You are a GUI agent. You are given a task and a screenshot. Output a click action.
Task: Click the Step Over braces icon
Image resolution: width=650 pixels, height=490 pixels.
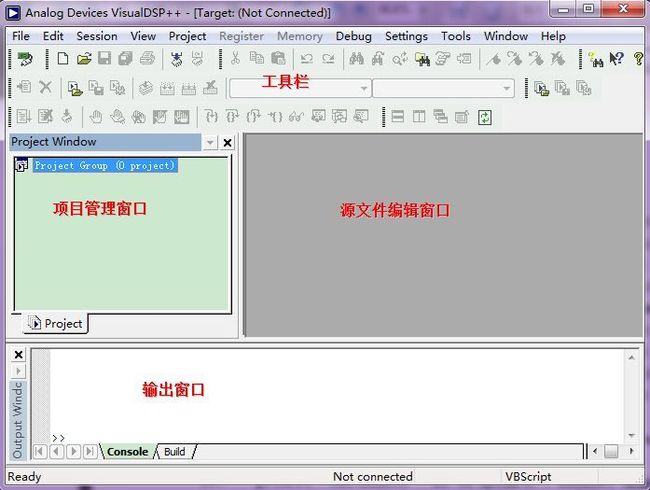pyautogui.click(x=233, y=117)
